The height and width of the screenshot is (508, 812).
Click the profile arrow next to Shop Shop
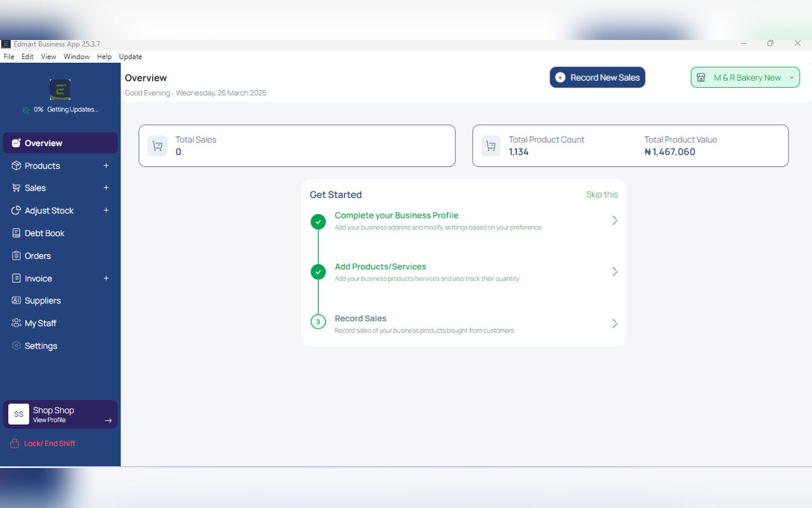pyautogui.click(x=108, y=420)
